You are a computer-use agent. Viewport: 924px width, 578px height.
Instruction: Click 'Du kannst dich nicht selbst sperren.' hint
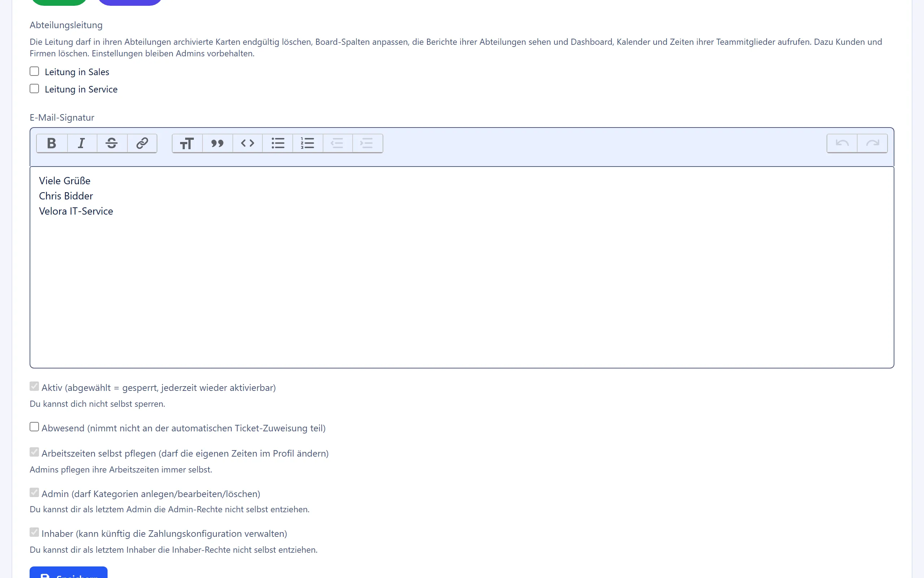[97, 404]
